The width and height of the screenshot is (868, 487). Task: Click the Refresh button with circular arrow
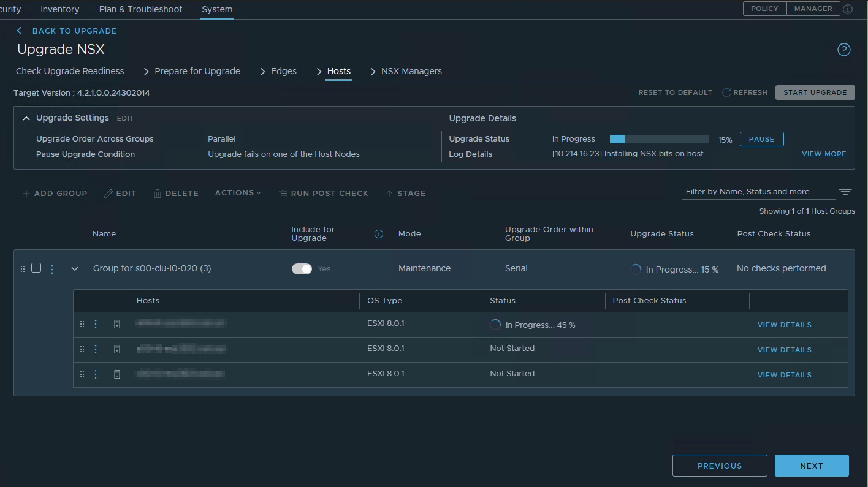pyautogui.click(x=745, y=92)
